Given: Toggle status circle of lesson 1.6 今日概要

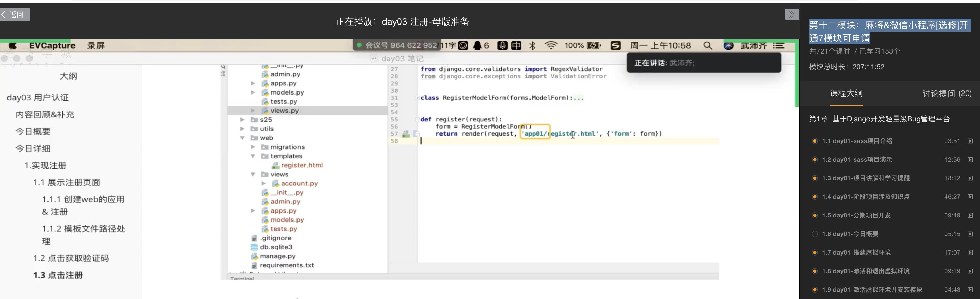Looking at the screenshot, I should pos(815,234).
